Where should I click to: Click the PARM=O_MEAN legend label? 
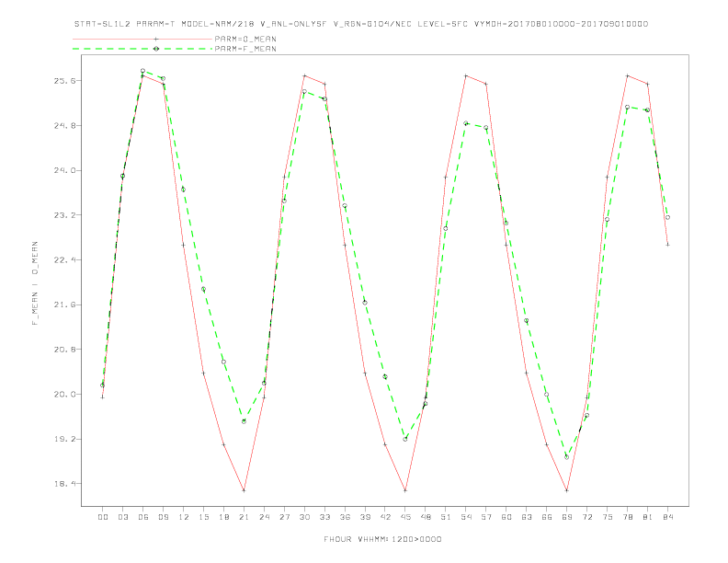click(x=245, y=39)
